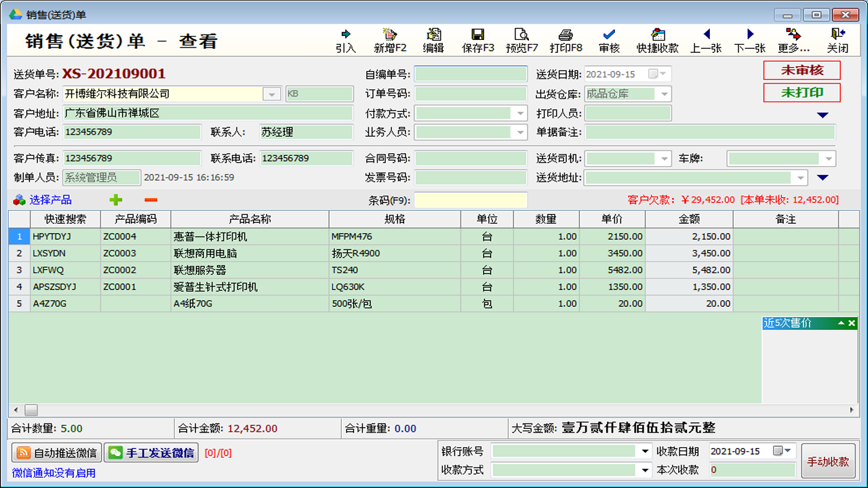Viewport: 868px width, 488px height.
Task: Remove a product row with the red minus icon
Action: tap(151, 200)
